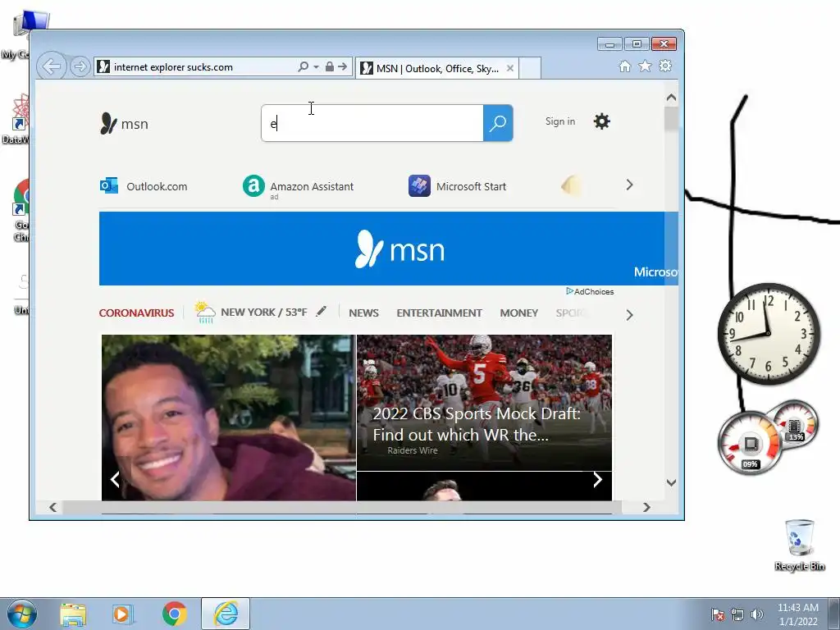Click the smiling man news thumbnail
The image size is (840, 630).
point(229,418)
